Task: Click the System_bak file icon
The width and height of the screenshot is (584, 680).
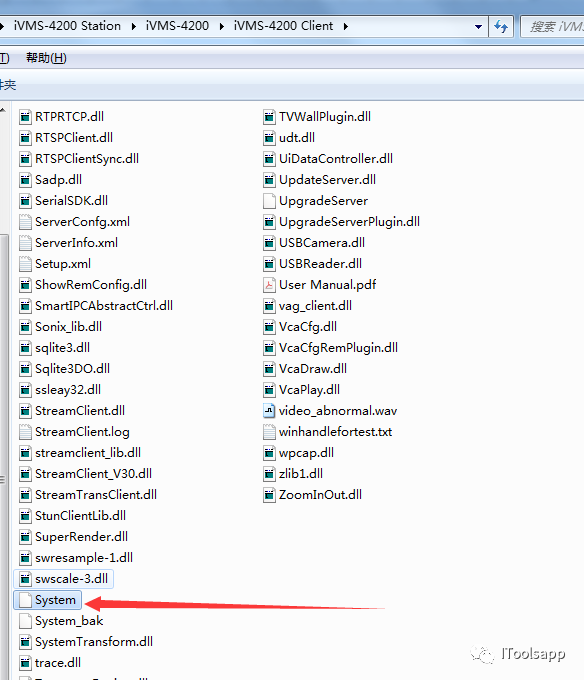Action: pyautogui.click(x=26, y=621)
